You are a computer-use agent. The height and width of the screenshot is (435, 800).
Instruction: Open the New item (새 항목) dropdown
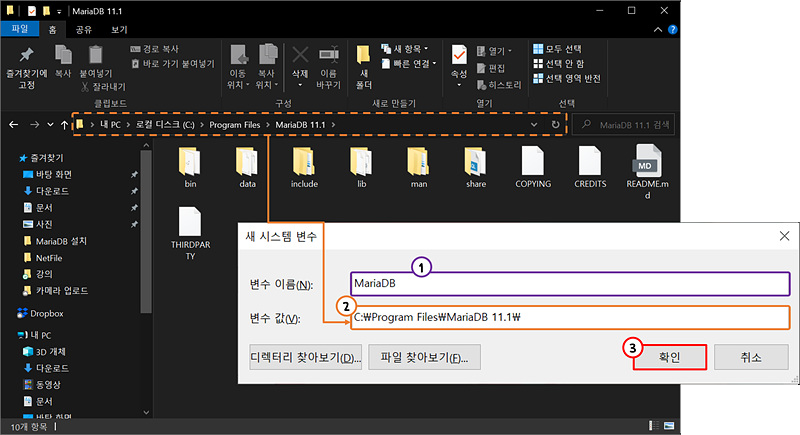(x=405, y=49)
